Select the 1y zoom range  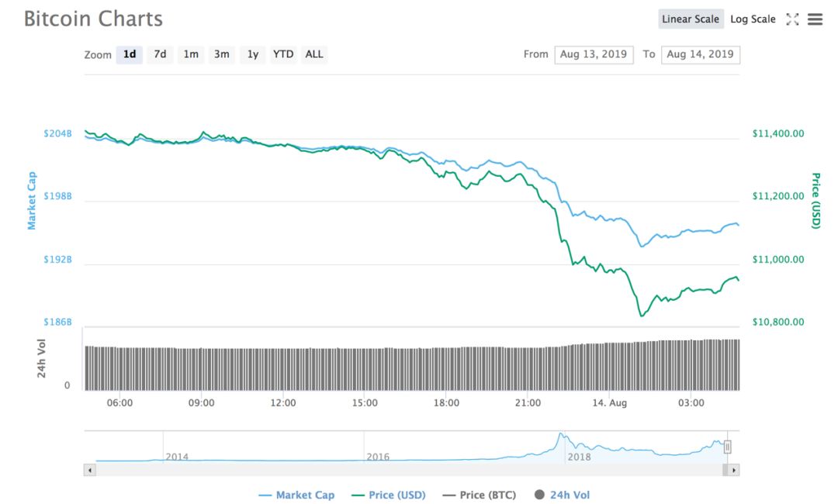[x=252, y=54]
